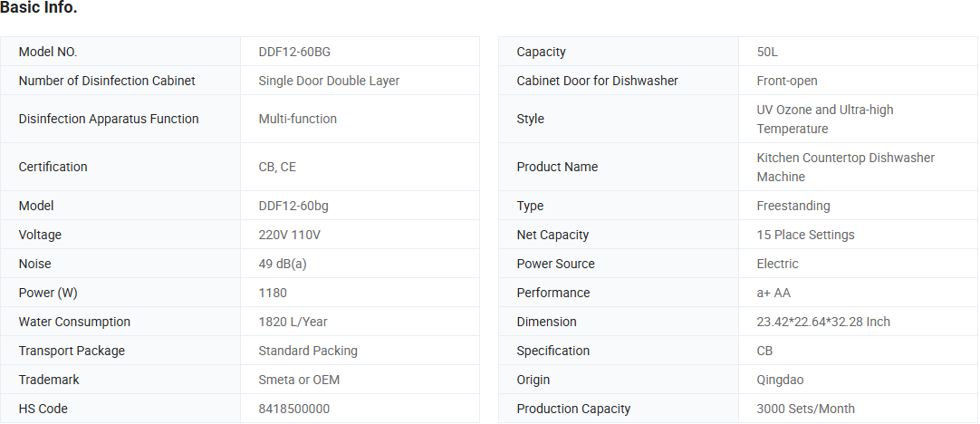Select the '50L' capacity value
Screen dimensions: 980x424
pos(767,52)
